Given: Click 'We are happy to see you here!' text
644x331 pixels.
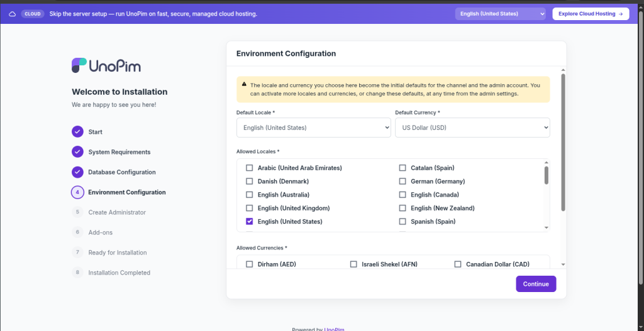Looking at the screenshot, I should [114, 105].
